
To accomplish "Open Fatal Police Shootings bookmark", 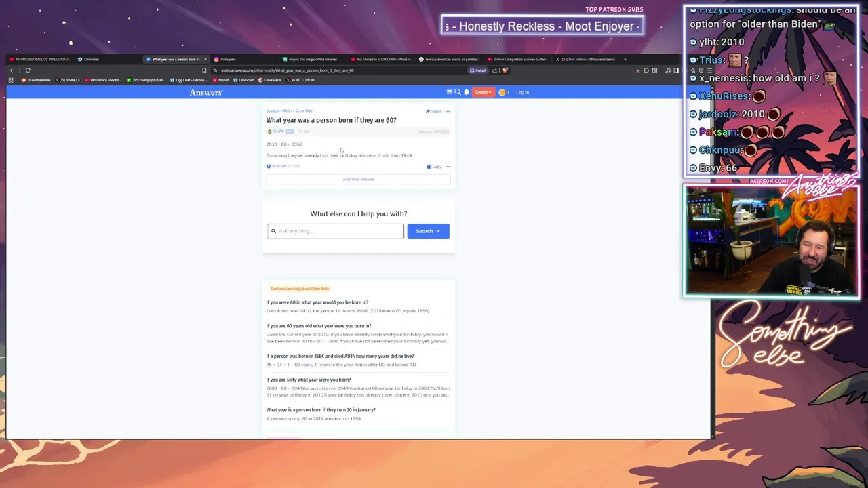I will point(105,80).
